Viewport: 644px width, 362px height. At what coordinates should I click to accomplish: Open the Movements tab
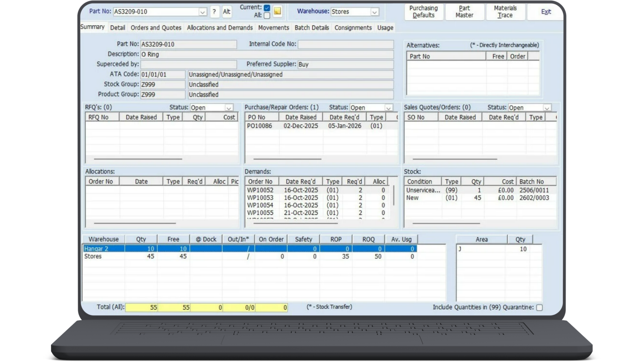[273, 28]
